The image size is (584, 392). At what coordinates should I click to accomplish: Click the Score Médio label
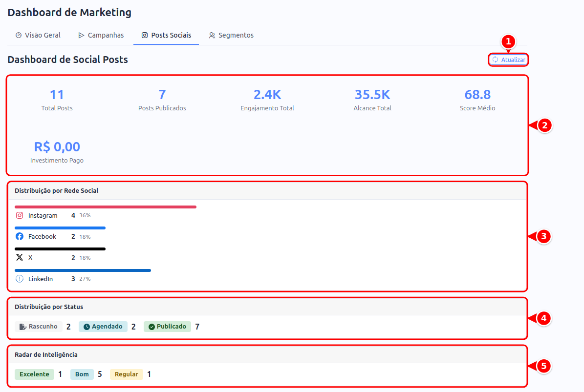coord(477,108)
